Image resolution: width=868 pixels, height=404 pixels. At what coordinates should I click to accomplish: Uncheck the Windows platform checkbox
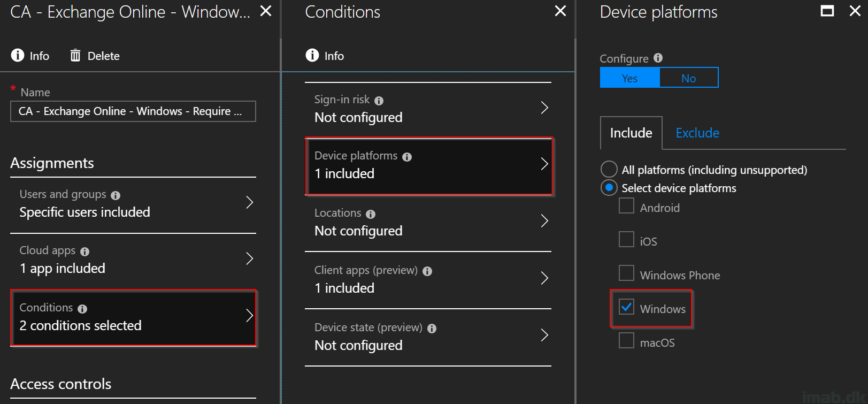[x=626, y=307]
